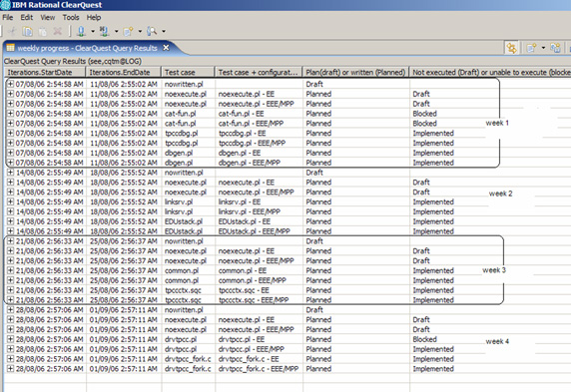Click the Not executed (Draft) column header
Screen dimensions: 571x392
(490, 72)
